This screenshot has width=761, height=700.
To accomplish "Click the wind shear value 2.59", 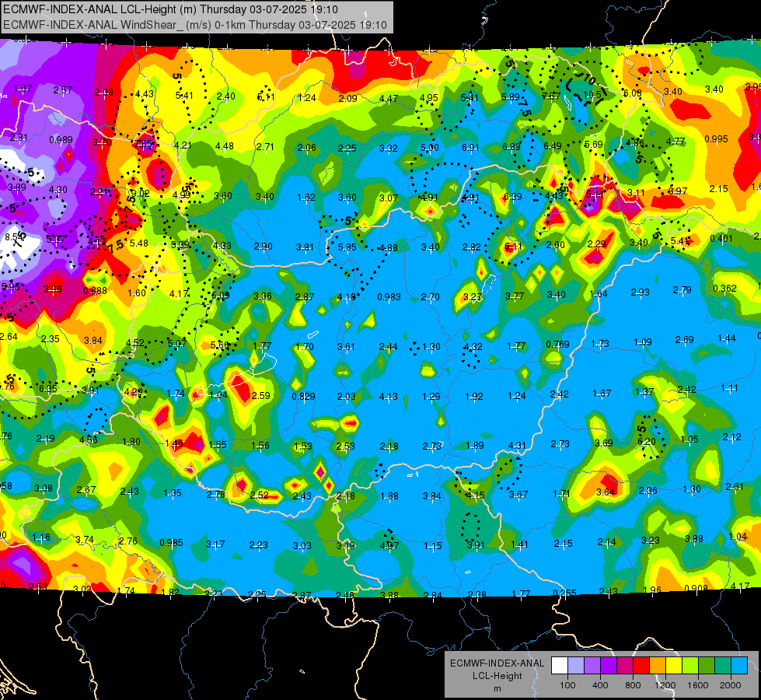I will [261, 395].
